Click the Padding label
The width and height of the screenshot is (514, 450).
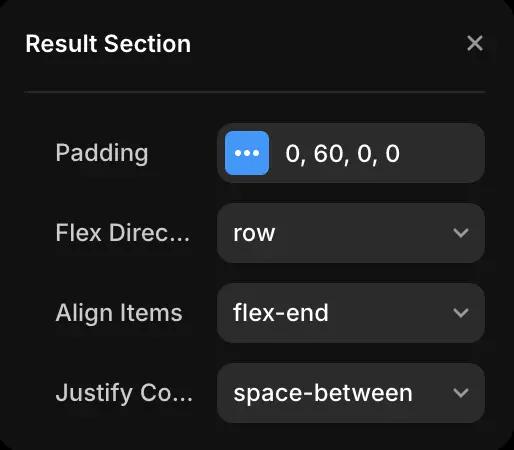[102, 153]
